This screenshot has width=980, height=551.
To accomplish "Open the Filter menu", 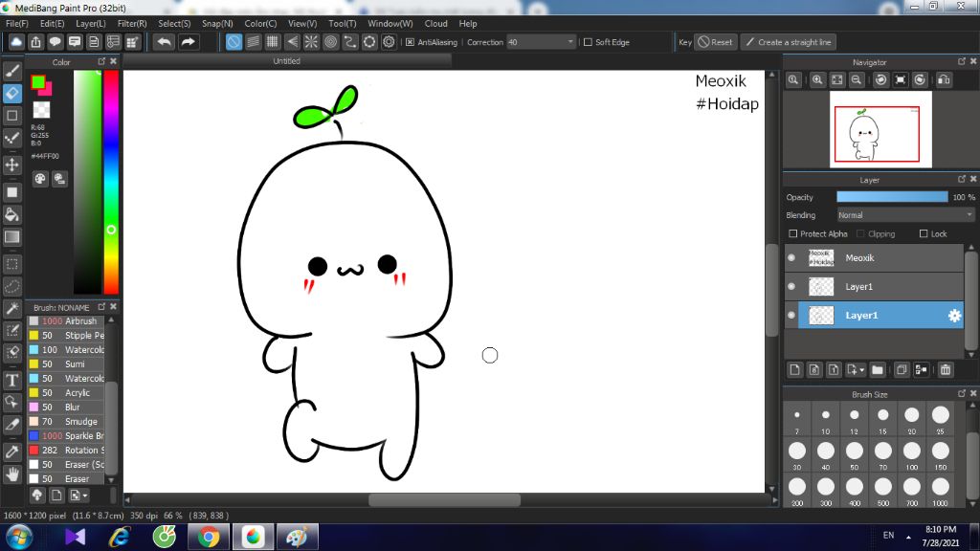I will pos(132,23).
